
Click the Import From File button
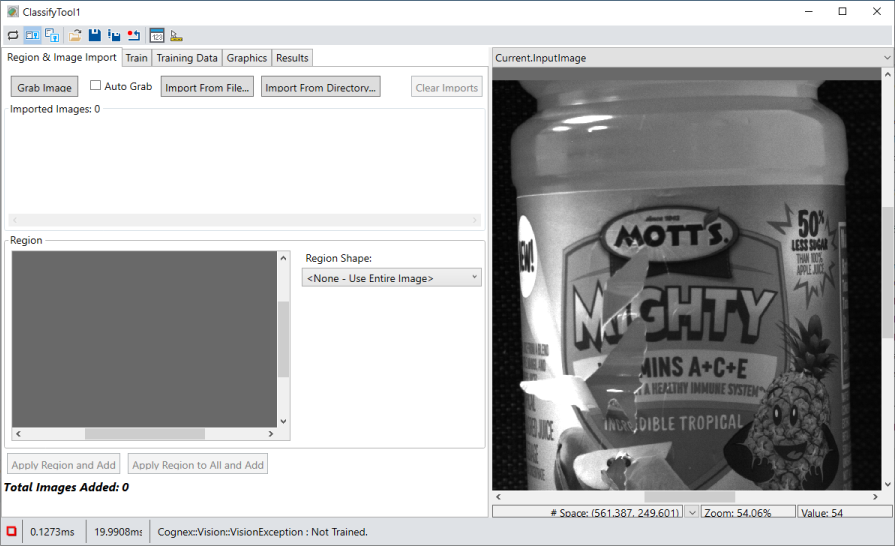[207, 87]
